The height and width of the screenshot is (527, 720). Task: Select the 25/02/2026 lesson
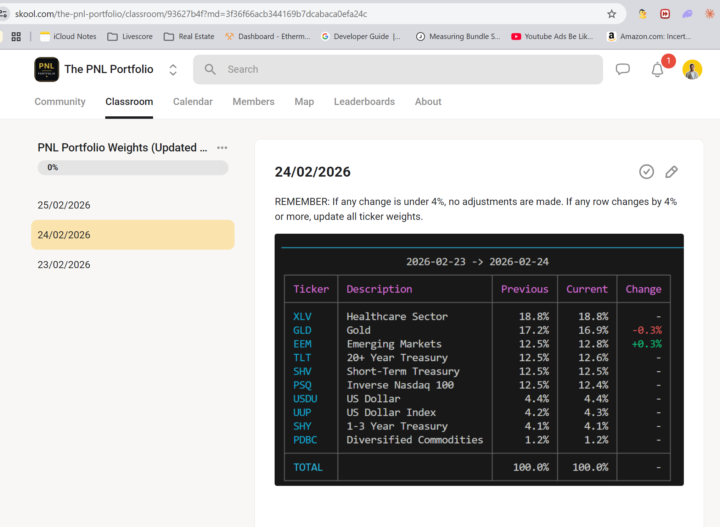tap(64, 205)
